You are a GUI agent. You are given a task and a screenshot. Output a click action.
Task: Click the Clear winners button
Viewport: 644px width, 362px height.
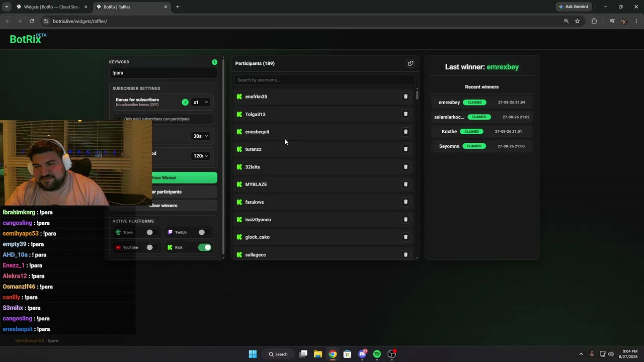pyautogui.click(x=164, y=206)
